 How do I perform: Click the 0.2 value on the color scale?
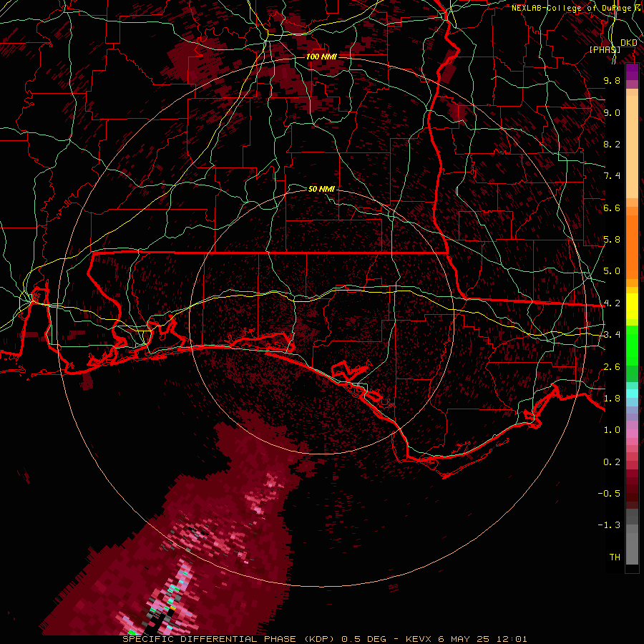pos(612,462)
